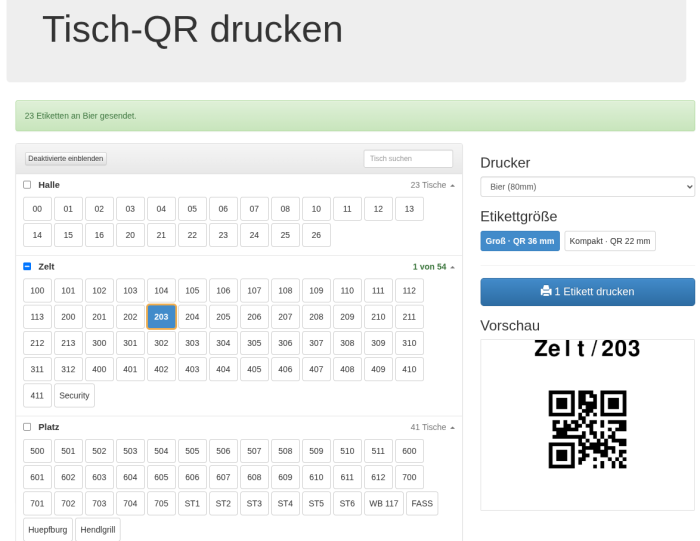Select table 500 in Platz
The width and height of the screenshot is (700, 541).
coord(38,451)
